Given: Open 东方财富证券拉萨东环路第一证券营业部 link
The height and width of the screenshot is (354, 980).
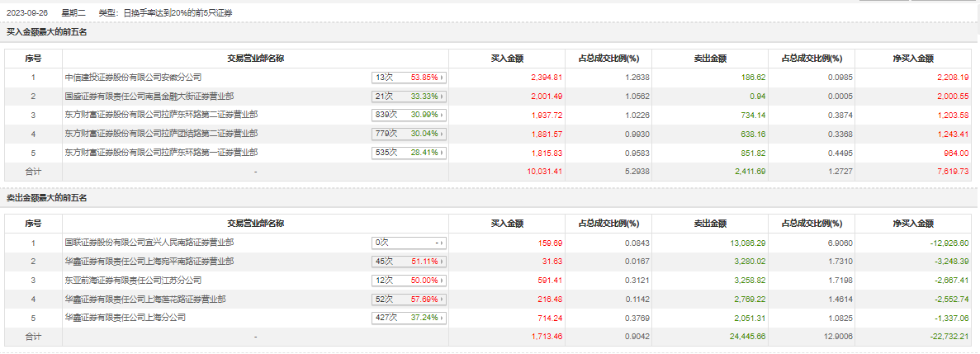Looking at the screenshot, I should point(161,153).
